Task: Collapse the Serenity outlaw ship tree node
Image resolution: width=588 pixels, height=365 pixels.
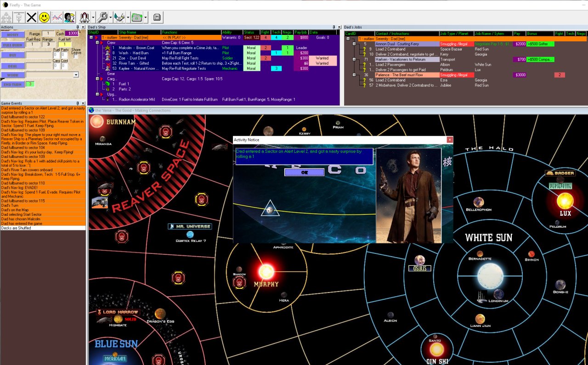Action: coord(91,38)
